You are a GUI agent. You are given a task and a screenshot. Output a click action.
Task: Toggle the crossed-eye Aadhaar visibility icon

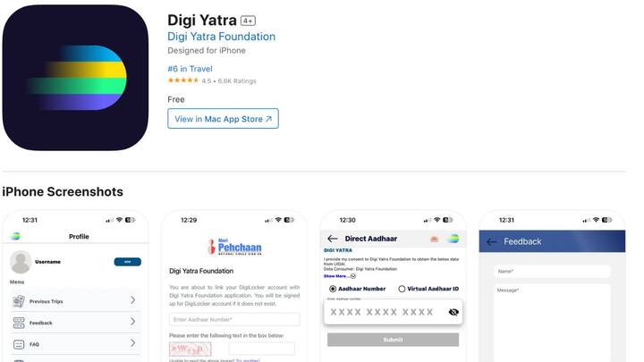453,312
